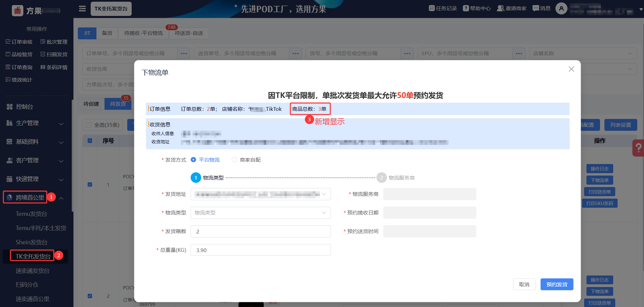The image size is (644, 307).
Task: Switch to the 待揽收-平台物流 tab
Action: pyautogui.click(x=143, y=33)
